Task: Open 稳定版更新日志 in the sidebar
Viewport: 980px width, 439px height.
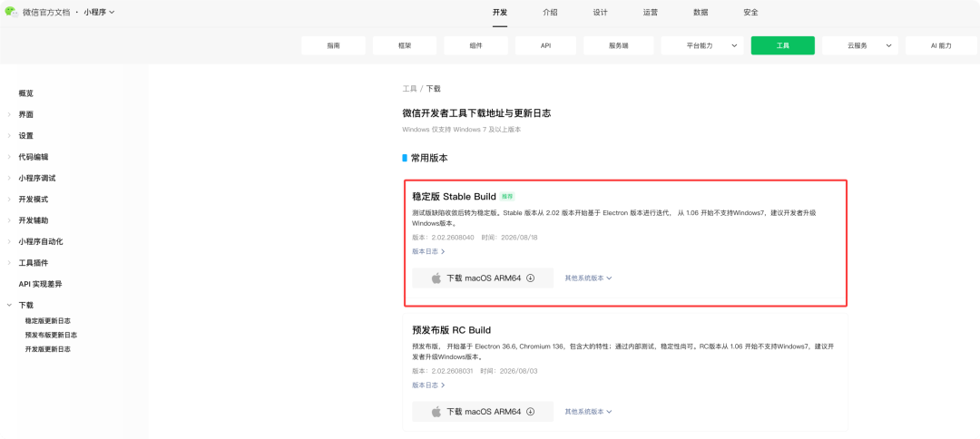Action: click(x=47, y=320)
